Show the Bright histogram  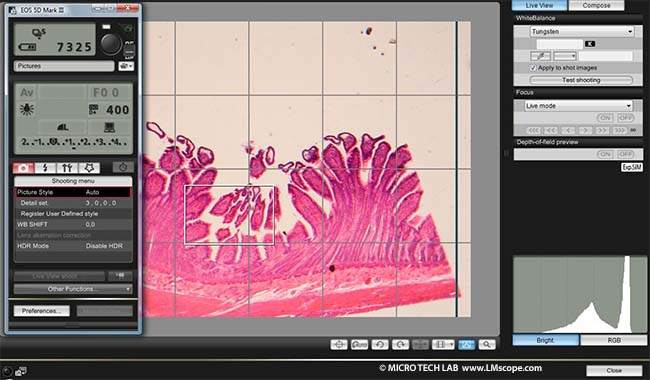[546, 340]
